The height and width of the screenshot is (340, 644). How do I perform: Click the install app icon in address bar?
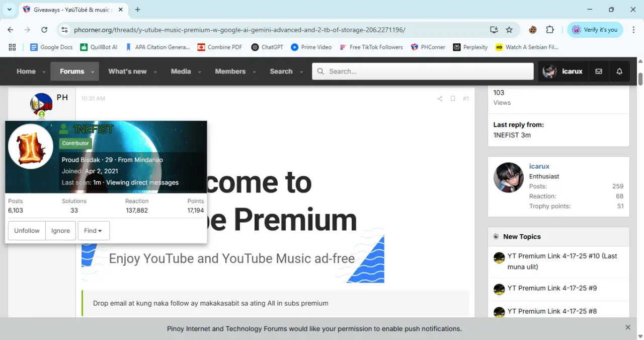pos(494,30)
